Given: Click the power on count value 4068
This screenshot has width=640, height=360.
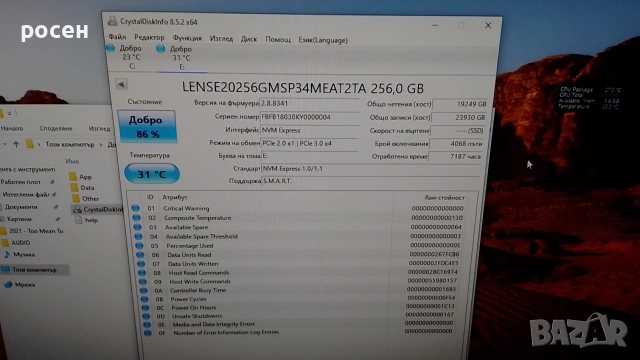Looking at the screenshot, I should pos(457,144).
